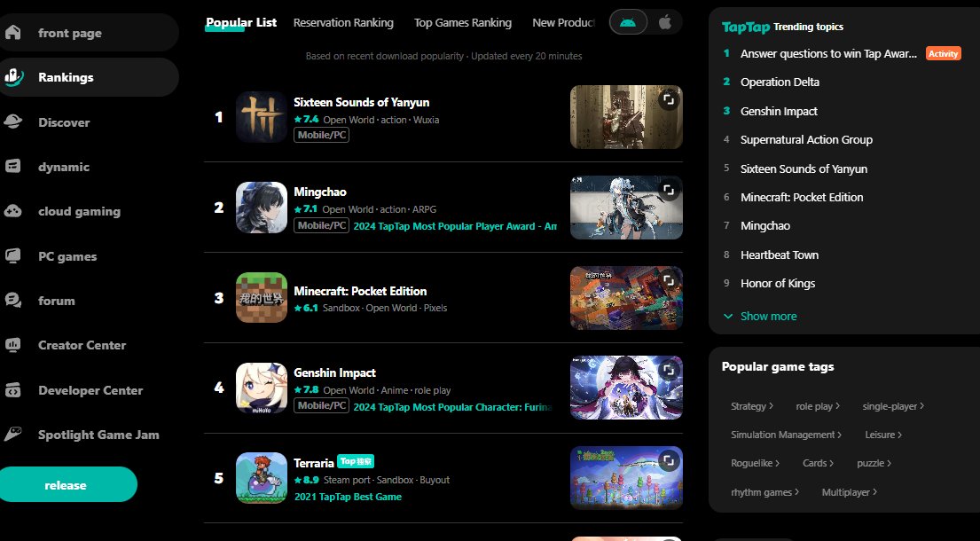Click the Rankings sidebar icon
The image size is (980, 541).
pos(13,77)
